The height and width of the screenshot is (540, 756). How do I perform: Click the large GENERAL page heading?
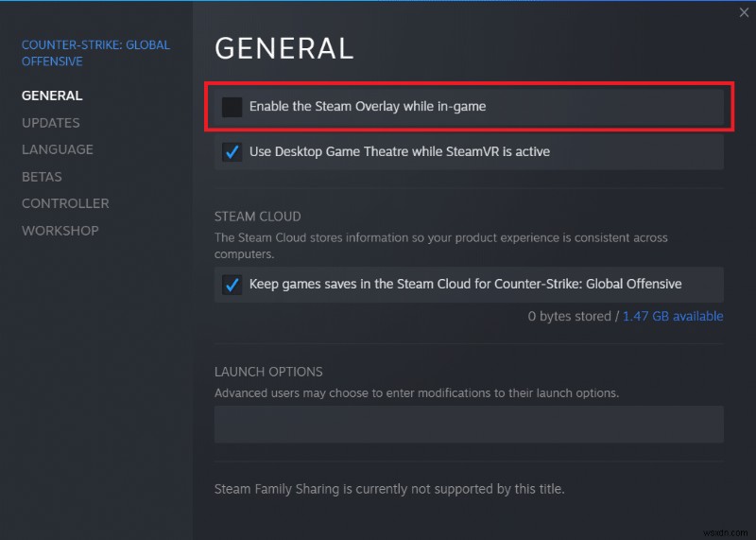(x=284, y=47)
